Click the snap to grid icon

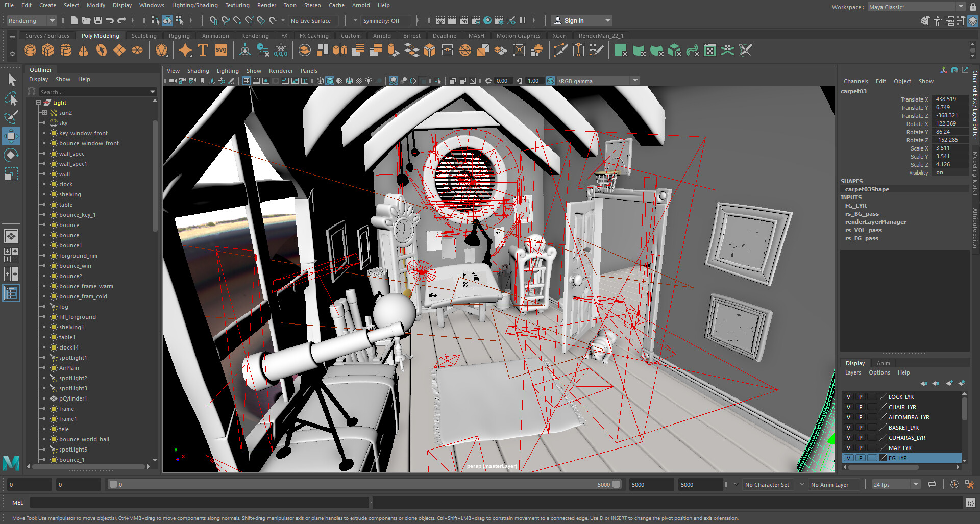(x=213, y=21)
